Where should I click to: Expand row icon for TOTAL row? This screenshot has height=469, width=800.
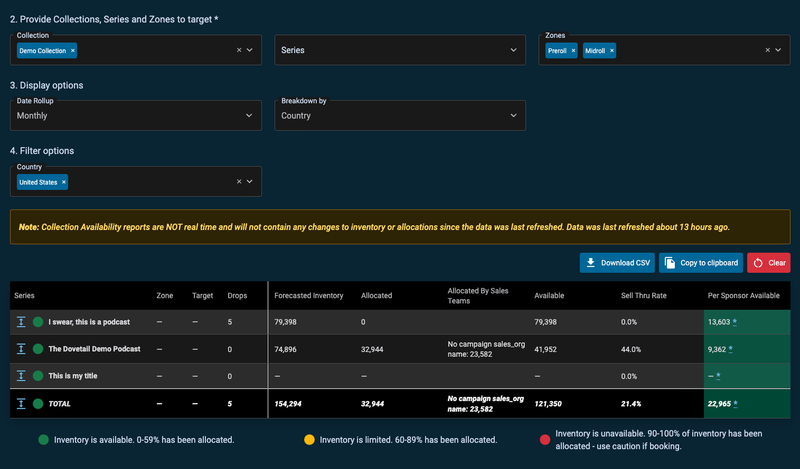point(21,403)
